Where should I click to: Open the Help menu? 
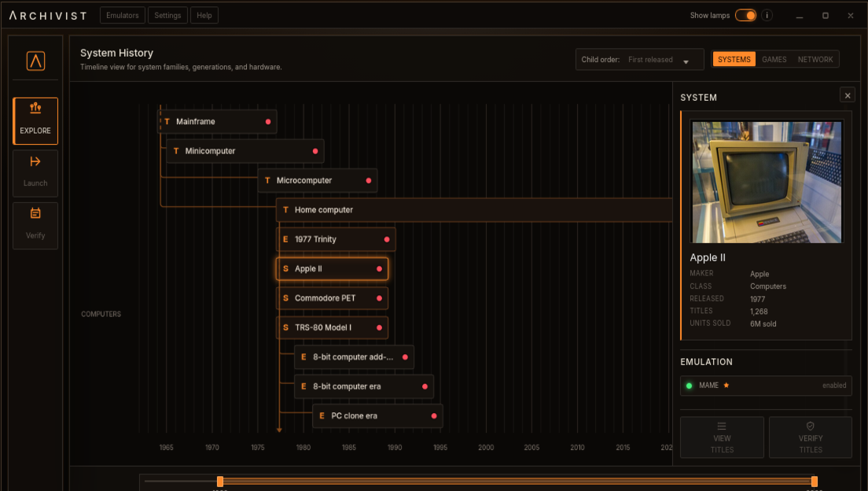pos(204,16)
